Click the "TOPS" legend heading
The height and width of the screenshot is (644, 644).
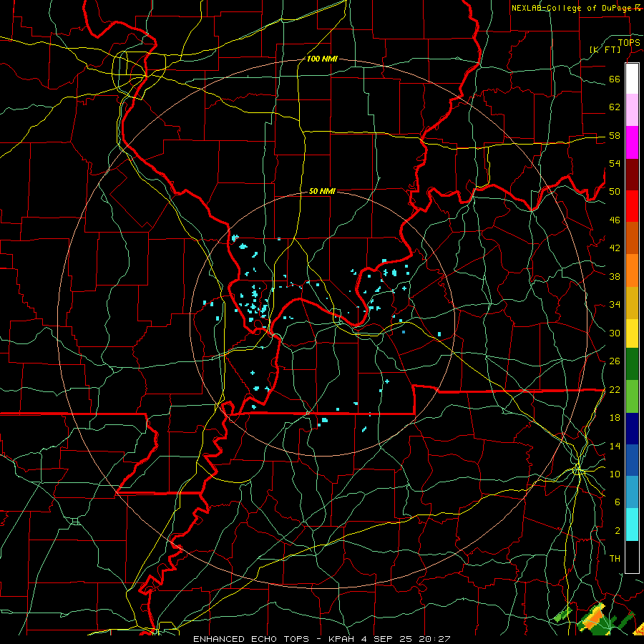(629, 42)
